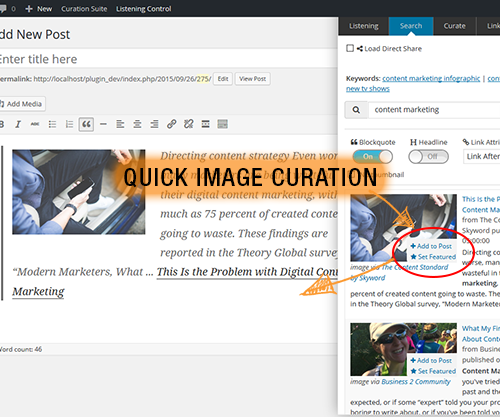Toggle the blockquote toolbar button

click(86, 124)
